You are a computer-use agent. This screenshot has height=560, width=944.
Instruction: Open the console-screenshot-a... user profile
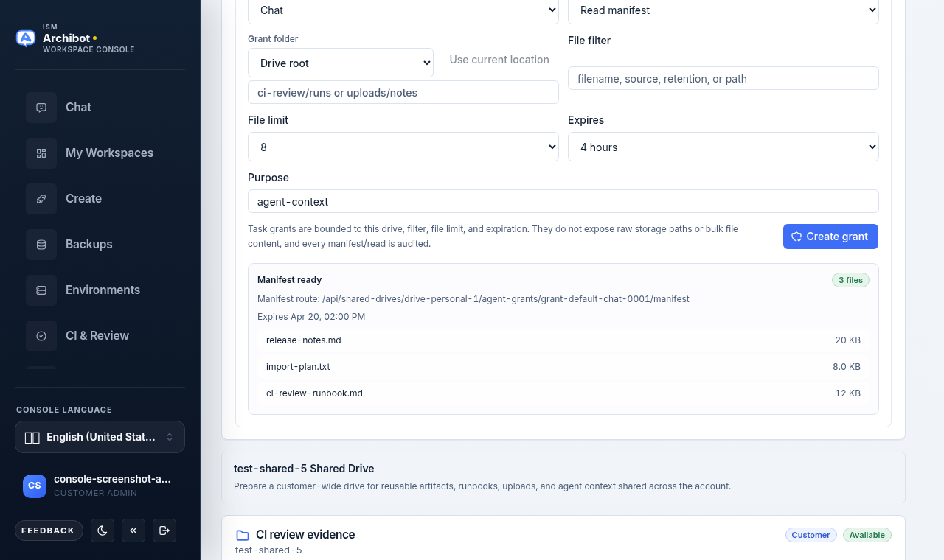coord(100,486)
